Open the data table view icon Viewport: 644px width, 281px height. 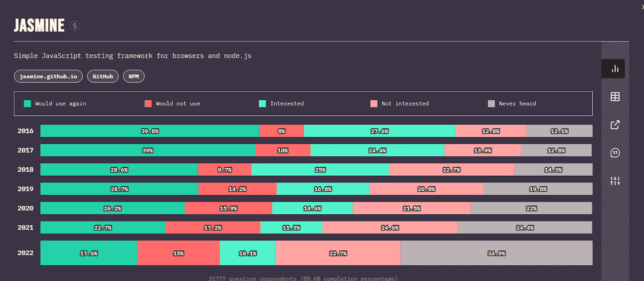pos(615,96)
